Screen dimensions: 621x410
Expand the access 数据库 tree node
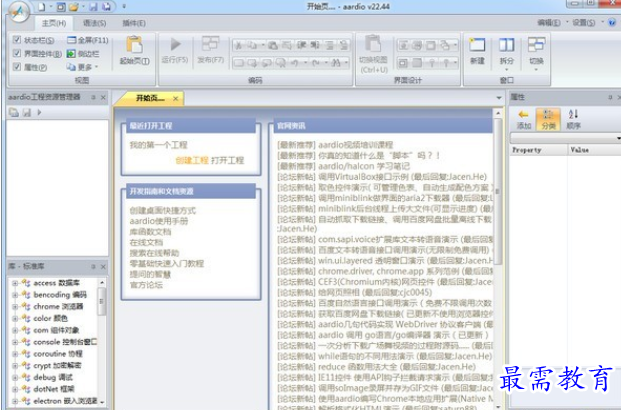coord(15,283)
